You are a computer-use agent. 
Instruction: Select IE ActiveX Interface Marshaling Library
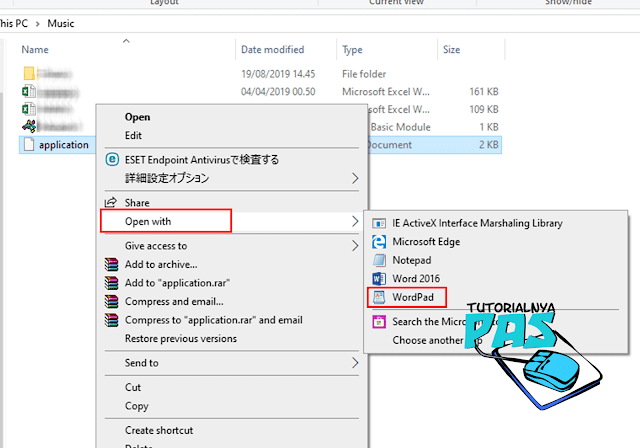coord(477,223)
